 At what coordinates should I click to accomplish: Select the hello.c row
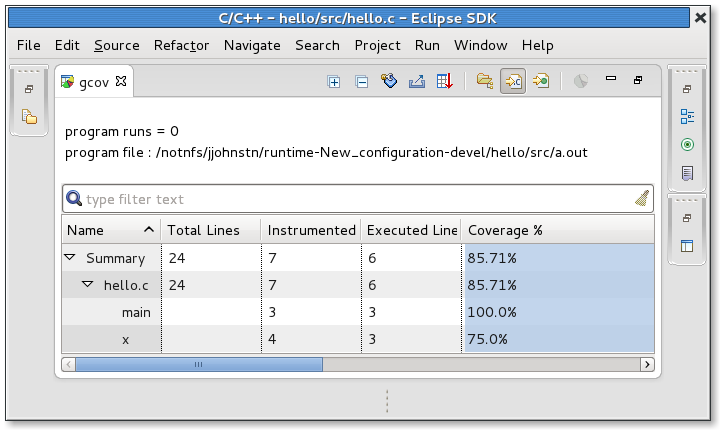tap(358, 285)
